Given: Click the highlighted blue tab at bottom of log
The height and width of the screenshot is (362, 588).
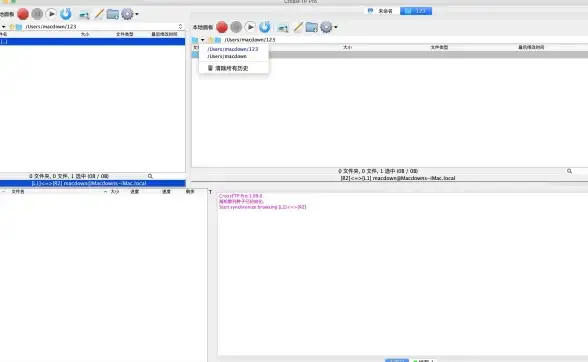Looking at the screenshot, I should (397, 360).
